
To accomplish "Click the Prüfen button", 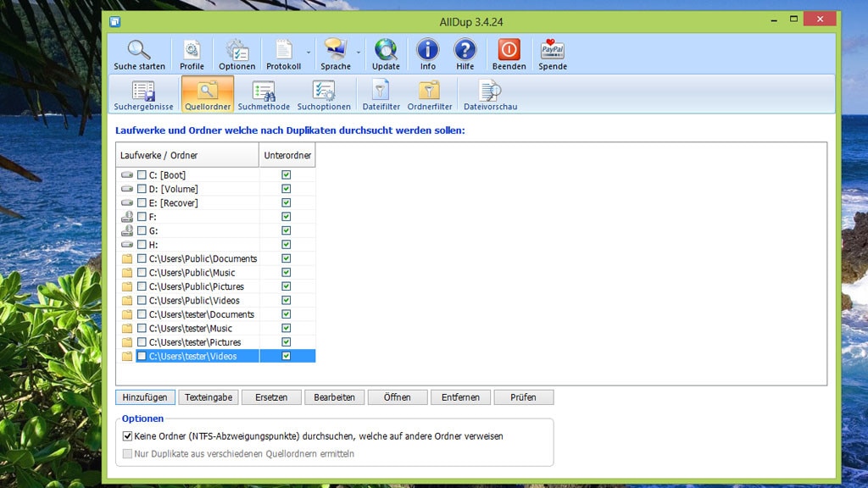I will tap(523, 397).
